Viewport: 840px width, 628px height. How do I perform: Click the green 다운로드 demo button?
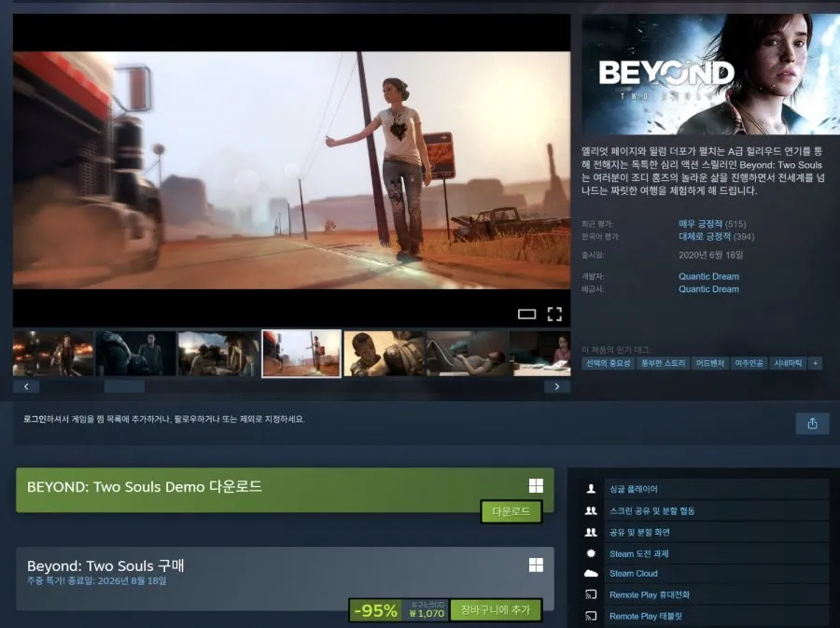coord(511,511)
